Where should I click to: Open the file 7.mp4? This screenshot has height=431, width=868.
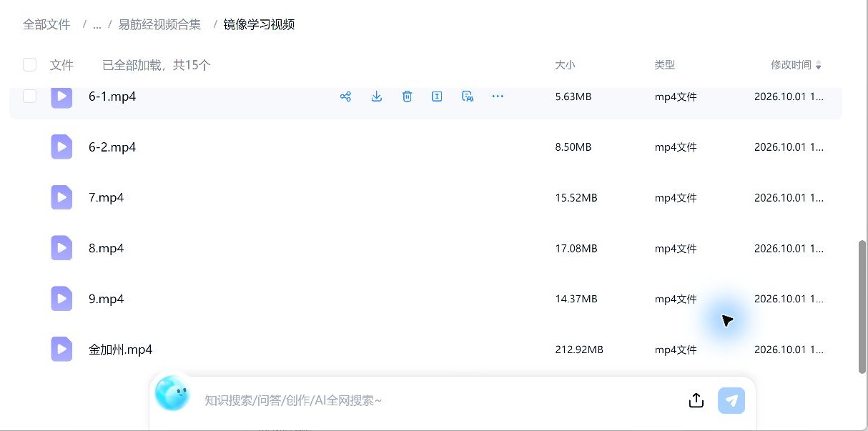click(107, 197)
